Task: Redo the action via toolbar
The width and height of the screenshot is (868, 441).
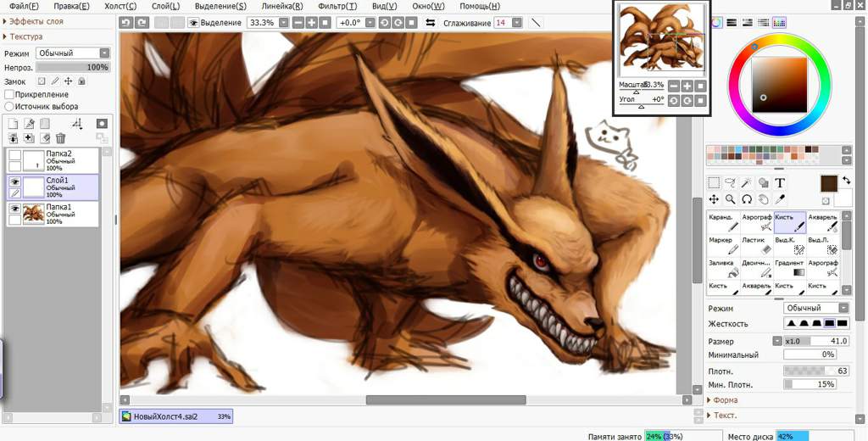Action: (142, 23)
